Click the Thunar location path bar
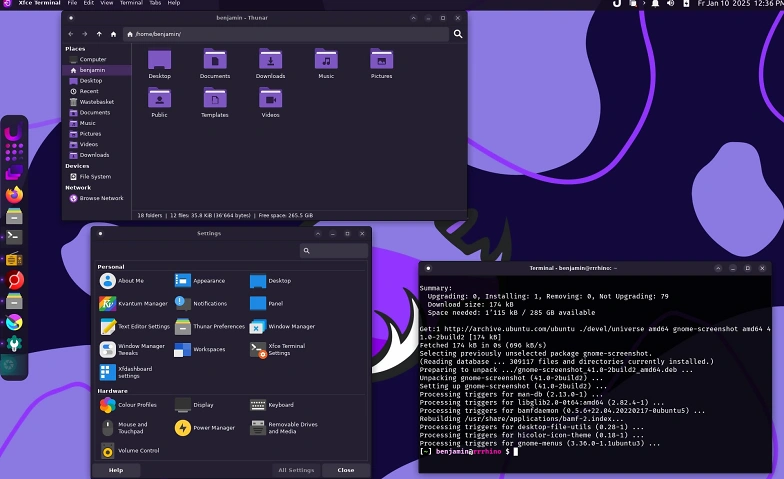784x479 pixels. pyautogui.click(x=286, y=34)
